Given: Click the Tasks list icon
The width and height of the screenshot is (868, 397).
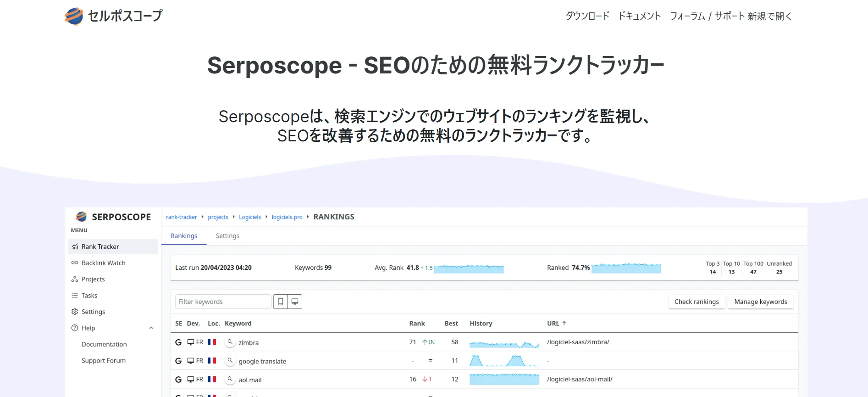Looking at the screenshot, I should (x=75, y=296).
